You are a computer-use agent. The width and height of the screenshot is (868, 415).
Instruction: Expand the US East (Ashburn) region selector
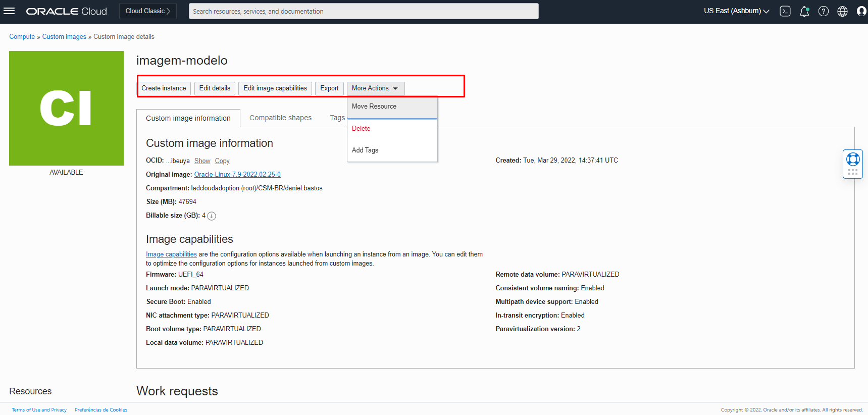737,11
